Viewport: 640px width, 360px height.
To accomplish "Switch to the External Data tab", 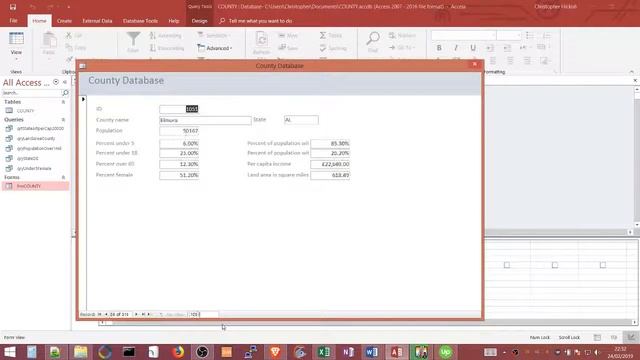I will 97,21.
